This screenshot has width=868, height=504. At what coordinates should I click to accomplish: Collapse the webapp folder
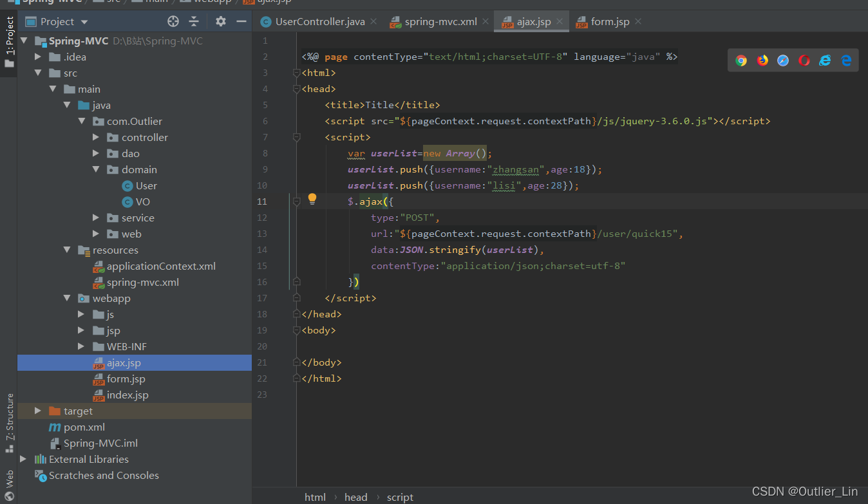point(67,299)
